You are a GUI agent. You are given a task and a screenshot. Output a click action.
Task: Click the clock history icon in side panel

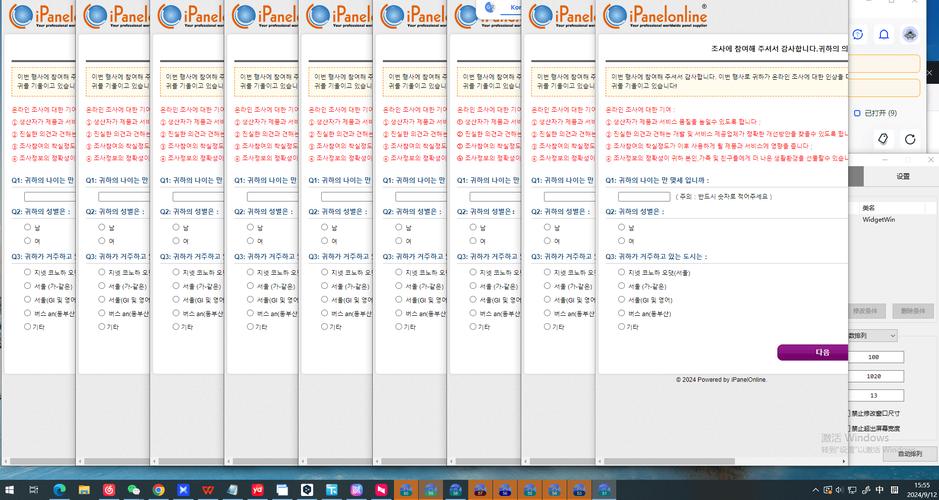tap(858, 34)
